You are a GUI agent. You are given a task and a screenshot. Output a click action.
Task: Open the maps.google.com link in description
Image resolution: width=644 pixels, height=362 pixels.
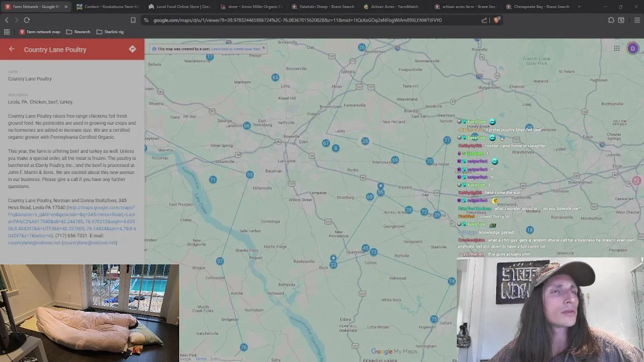click(x=71, y=221)
